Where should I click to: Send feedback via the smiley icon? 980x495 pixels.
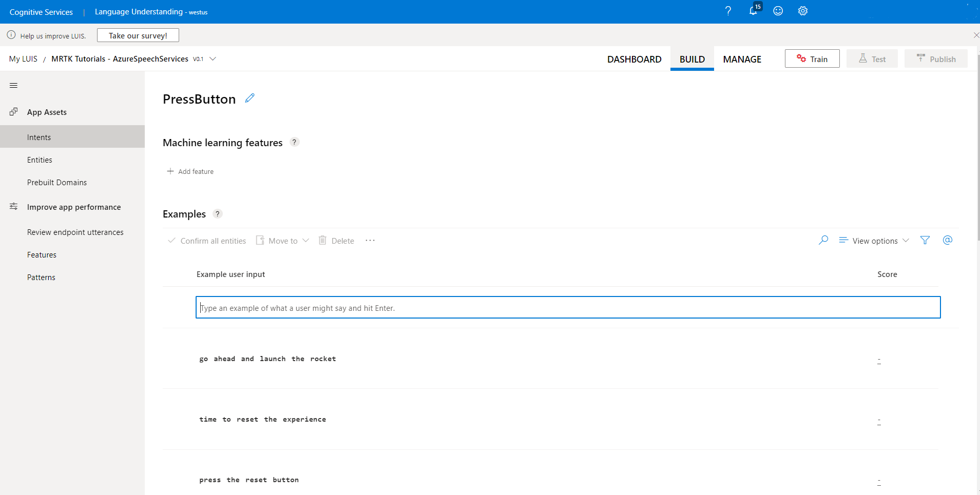[x=778, y=11]
